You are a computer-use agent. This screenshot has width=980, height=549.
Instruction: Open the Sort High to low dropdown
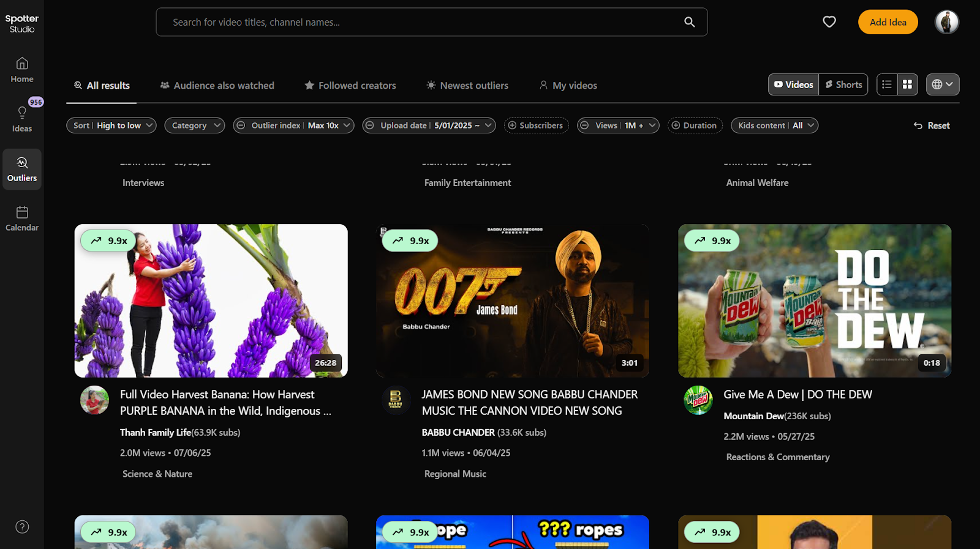[x=111, y=125]
